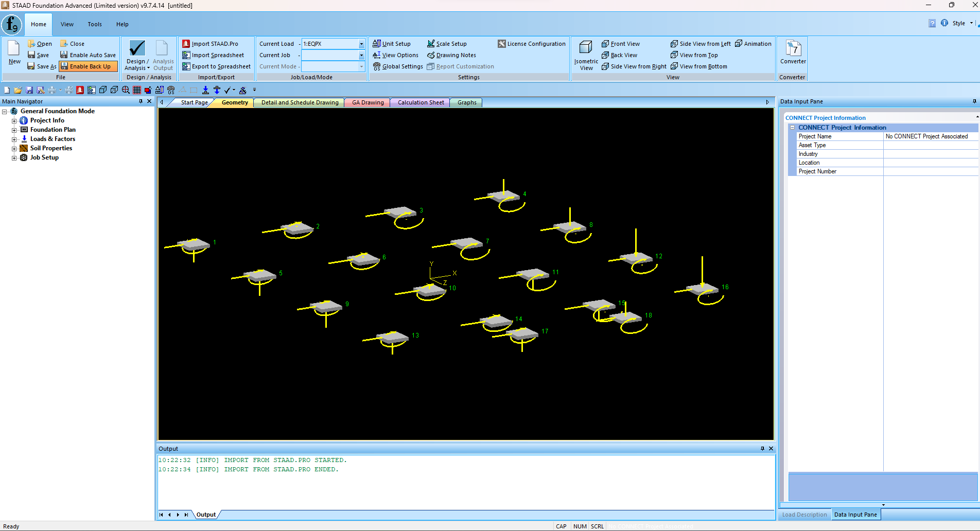The width and height of the screenshot is (980, 531).
Task: Expand the Foundation Plan tree node
Action: click(x=14, y=130)
